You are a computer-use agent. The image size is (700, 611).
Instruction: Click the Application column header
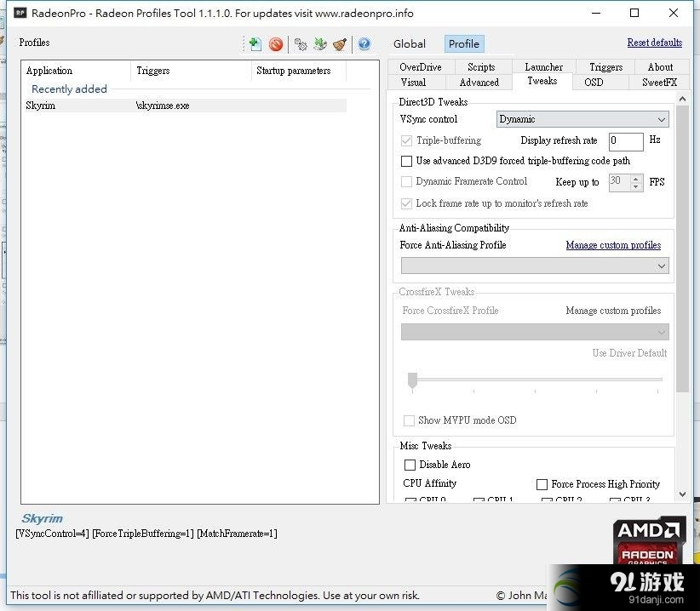click(x=76, y=71)
